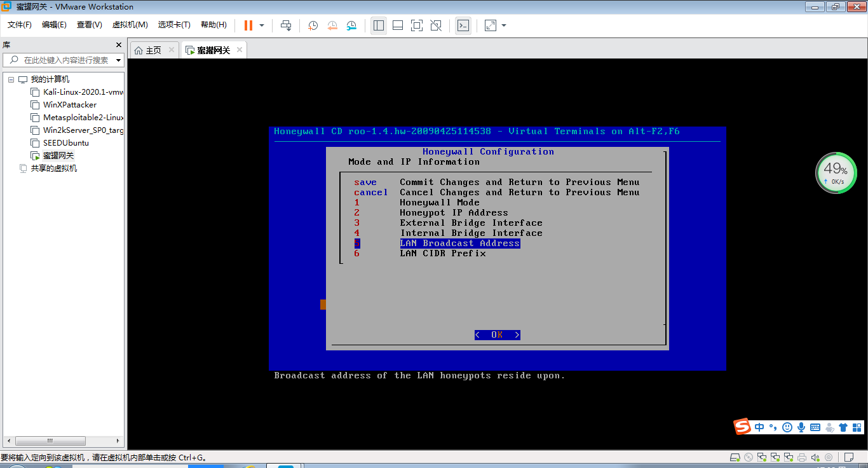Viewport: 868px width, 468px height.
Task: Toggle the console view button
Action: pos(463,25)
